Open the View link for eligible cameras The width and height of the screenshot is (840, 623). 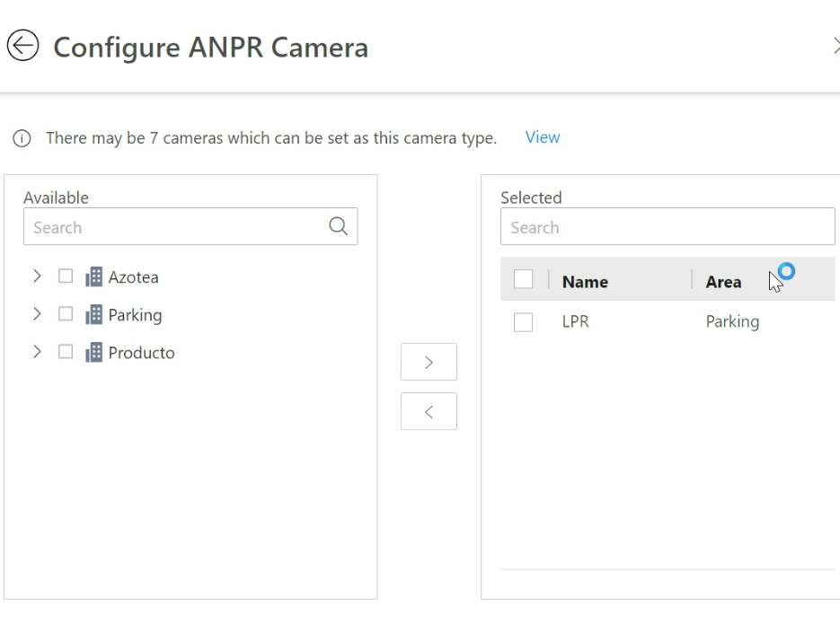(x=543, y=137)
